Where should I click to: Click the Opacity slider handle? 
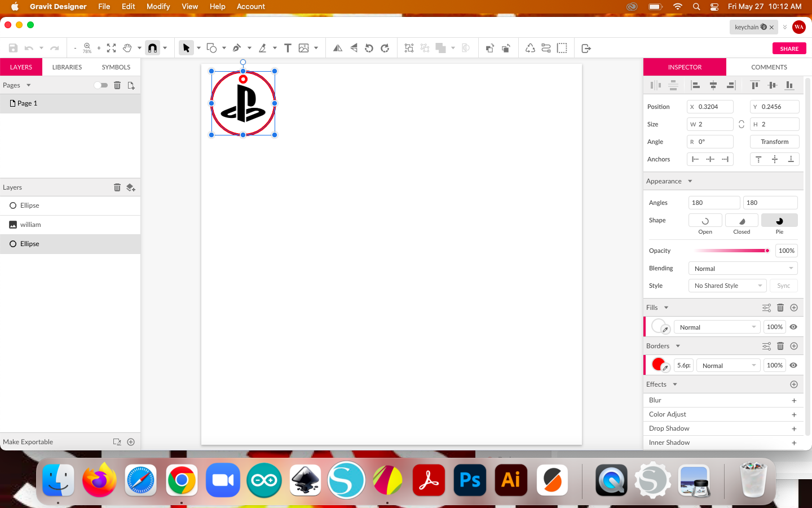coord(767,251)
